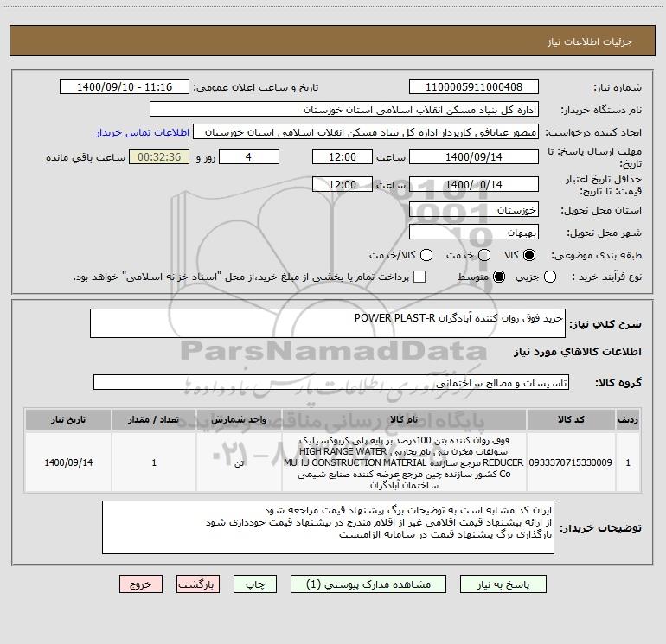The height and width of the screenshot is (644, 666).
Task: Open the اطلاعات تماس خریدار link
Action: (x=143, y=132)
